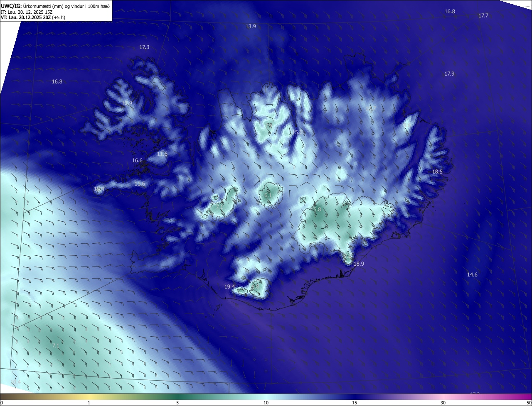Select the valid time line 'VT: Lau. 20.12.2025 20Z (+5 h)'
Screen dimensions: 532x406
(33, 17)
